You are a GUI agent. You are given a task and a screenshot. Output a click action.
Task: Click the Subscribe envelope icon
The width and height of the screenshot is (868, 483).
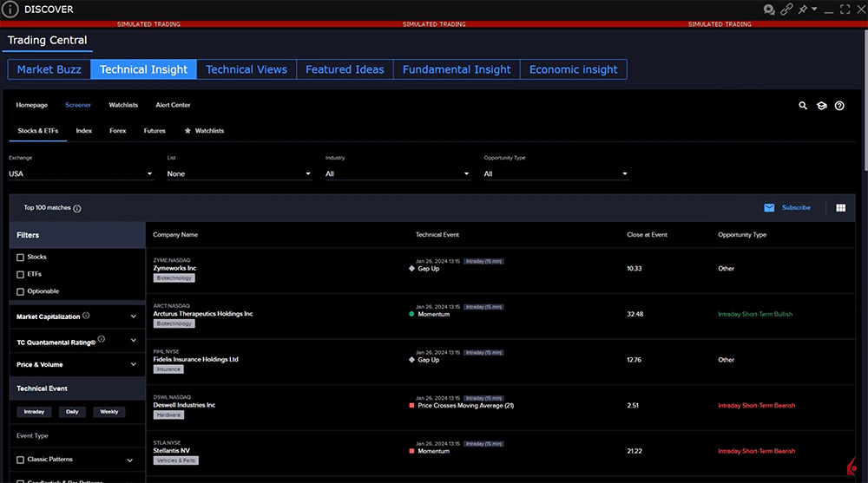pos(769,208)
